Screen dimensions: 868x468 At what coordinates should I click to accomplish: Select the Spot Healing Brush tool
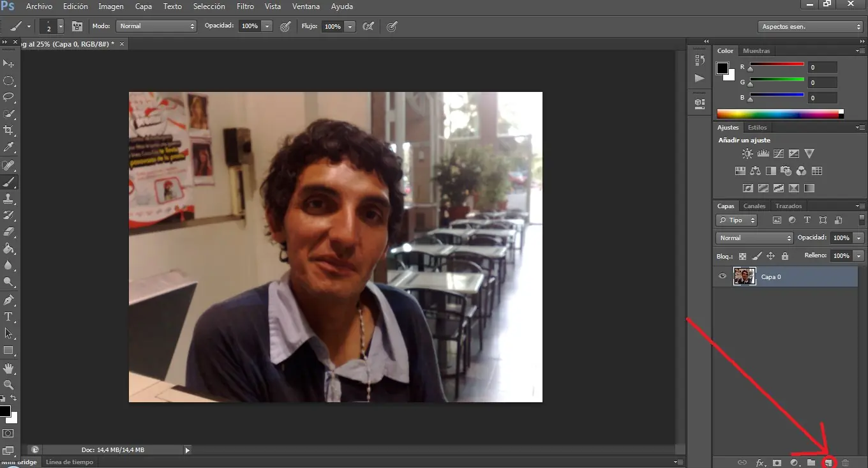pos(9,165)
